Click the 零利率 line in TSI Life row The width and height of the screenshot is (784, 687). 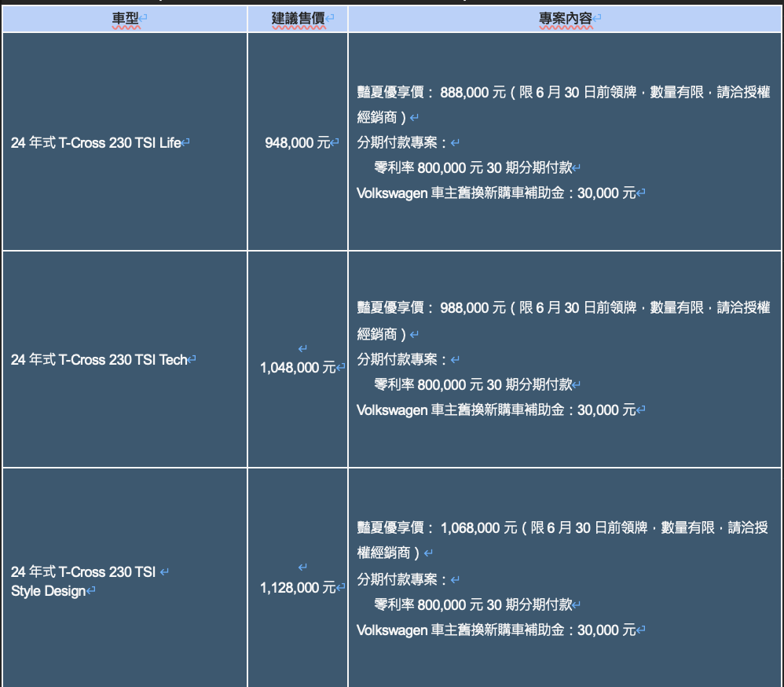click(x=473, y=167)
